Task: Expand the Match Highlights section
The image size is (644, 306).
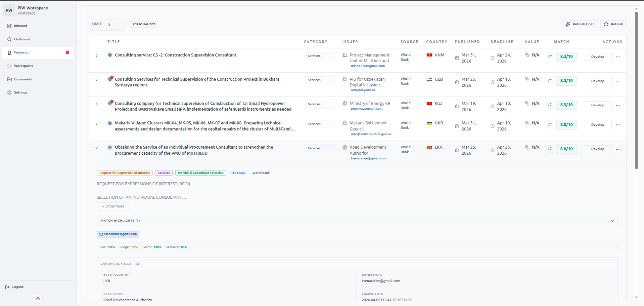Action: click(x=612, y=221)
